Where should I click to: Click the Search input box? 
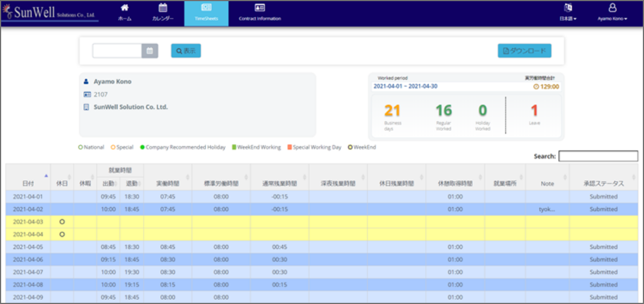tap(598, 156)
